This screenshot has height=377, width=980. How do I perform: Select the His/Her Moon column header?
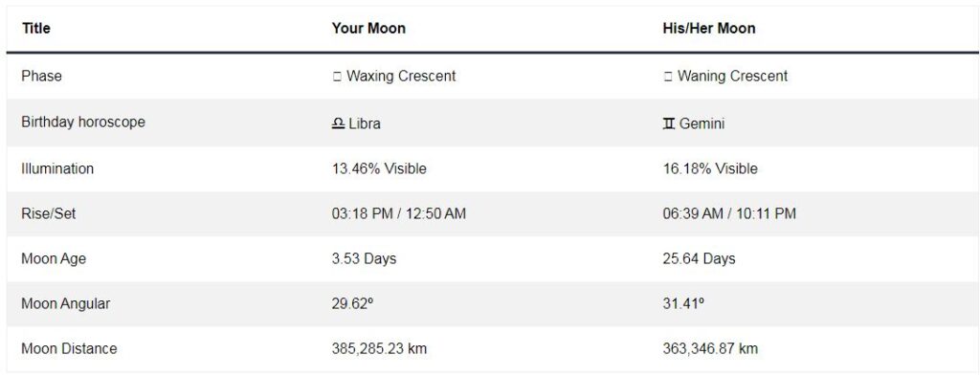tap(709, 28)
